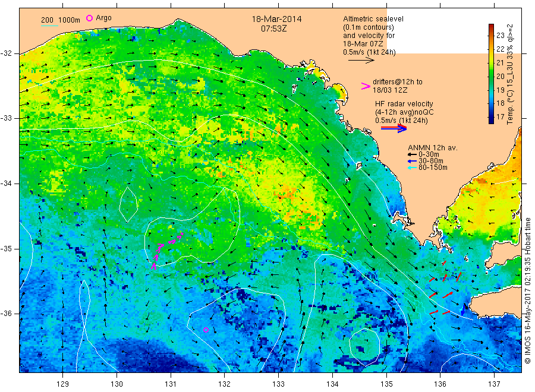Viewport: 535px width, 392px height.
Task: Click the 19 tick label on the color bar
Action: point(500,90)
